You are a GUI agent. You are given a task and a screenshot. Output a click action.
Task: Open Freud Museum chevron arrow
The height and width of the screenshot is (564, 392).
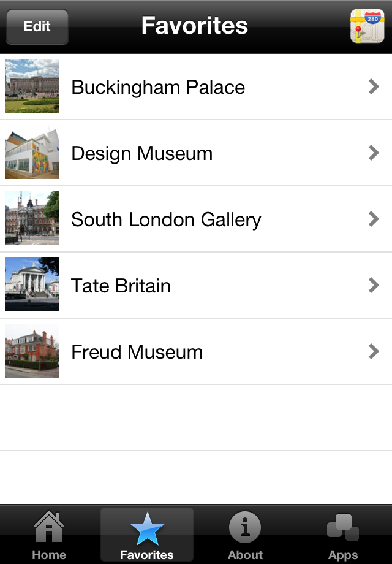coord(374,351)
